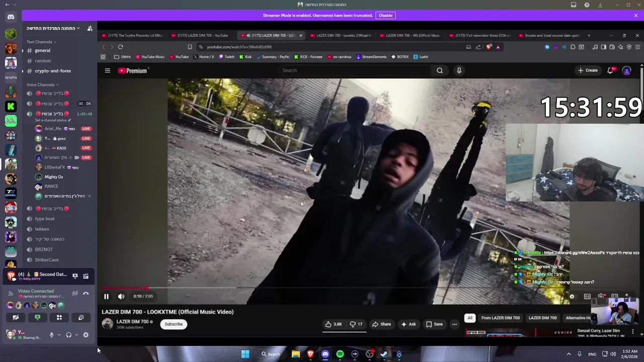The width and height of the screenshot is (644, 362).
Task: Open Discord activities launcher button
Action: (x=59, y=317)
